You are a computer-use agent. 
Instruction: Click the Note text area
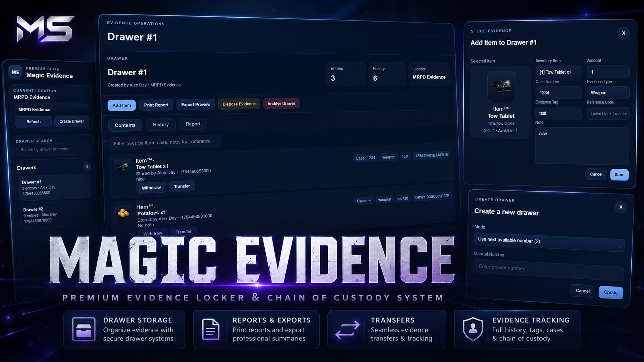tap(582, 146)
